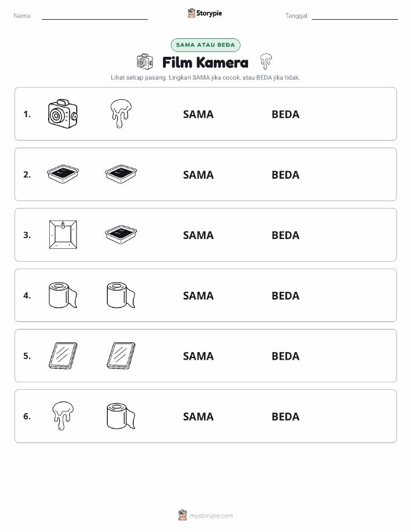The height and width of the screenshot is (532, 411).
Task: Click the small camera icon beside the Film Kamera title
Action: 145,61
